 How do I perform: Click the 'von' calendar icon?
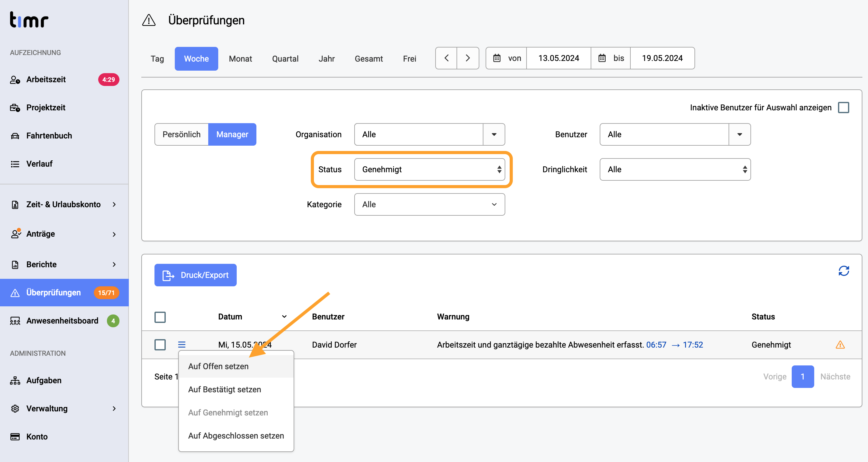pyautogui.click(x=497, y=58)
